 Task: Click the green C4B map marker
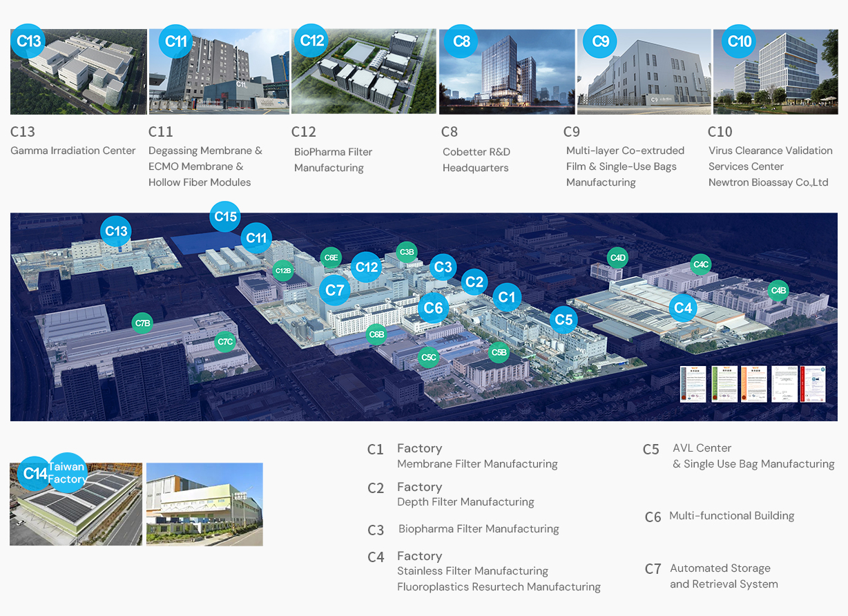tap(778, 291)
